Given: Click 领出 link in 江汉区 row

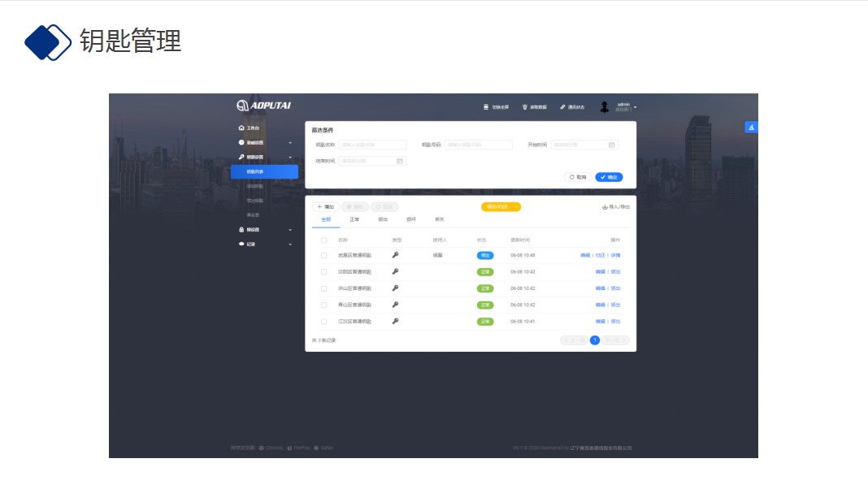Looking at the screenshot, I should [615, 322].
